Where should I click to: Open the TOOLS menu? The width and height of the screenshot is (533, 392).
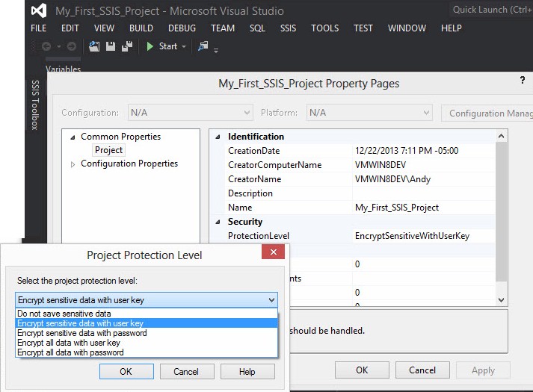pyautogui.click(x=325, y=28)
